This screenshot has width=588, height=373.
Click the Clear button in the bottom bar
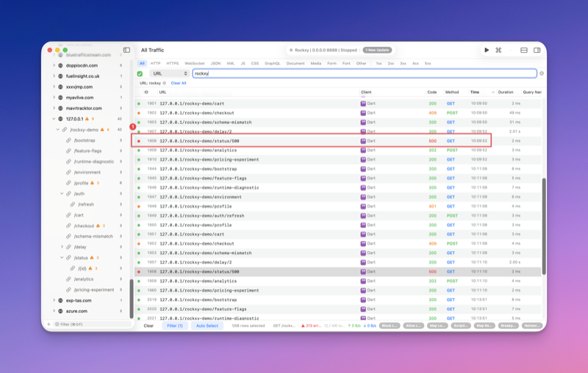point(148,326)
